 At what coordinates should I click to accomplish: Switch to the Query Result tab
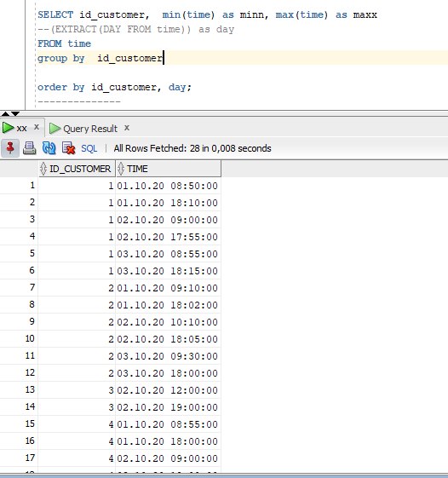pos(90,129)
